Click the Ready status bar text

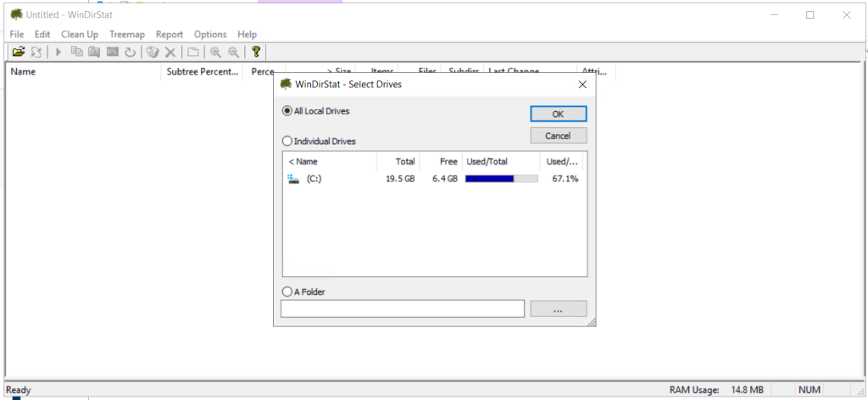(19, 390)
